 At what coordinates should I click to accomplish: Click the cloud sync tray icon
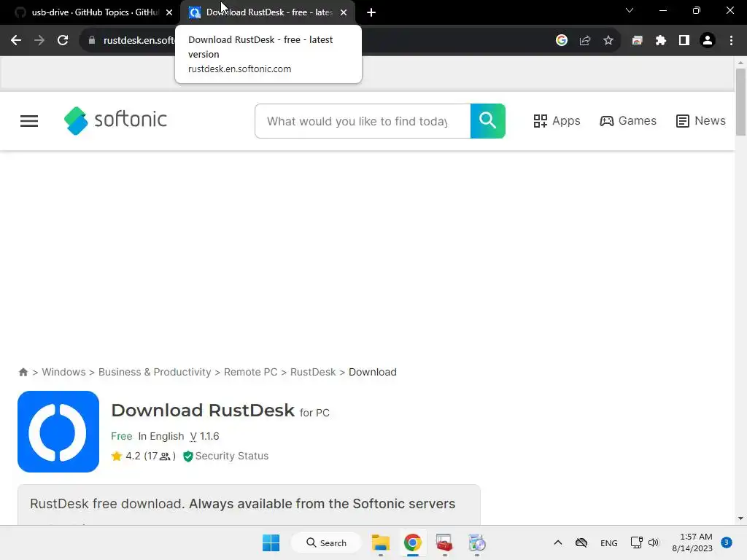point(581,542)
